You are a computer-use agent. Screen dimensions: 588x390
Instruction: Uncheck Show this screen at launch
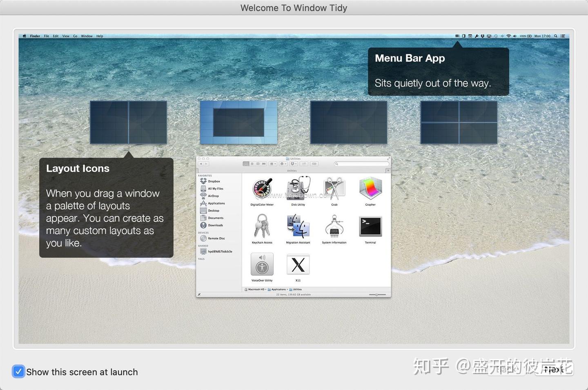(x=18, y=372)
